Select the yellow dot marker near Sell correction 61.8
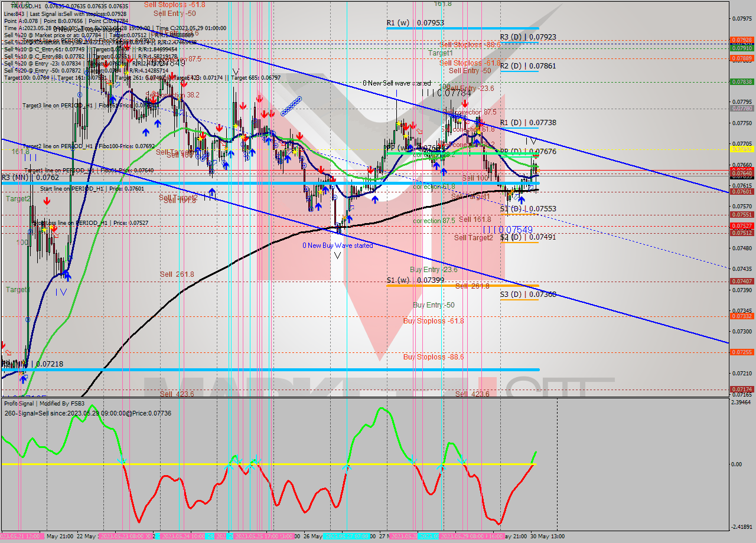 479,132
